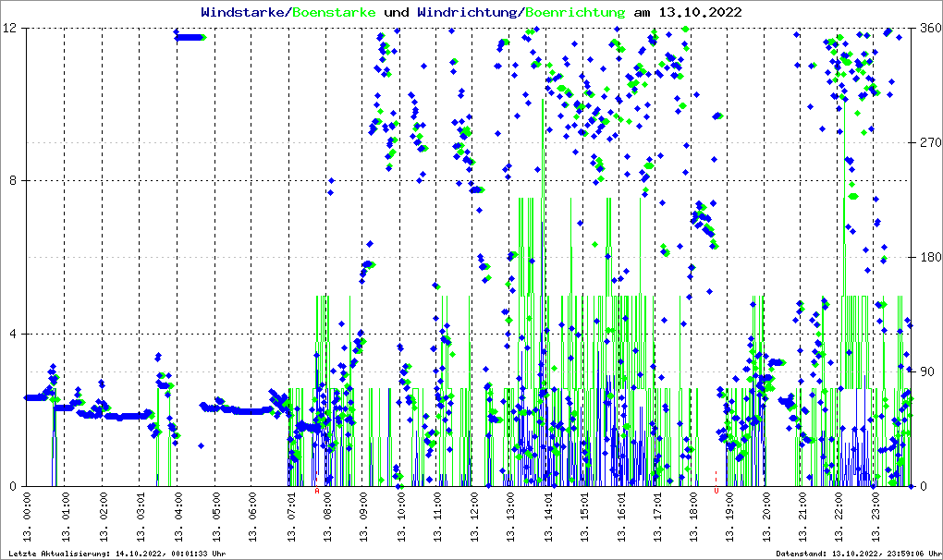Click the time label '13. 13:00'
Screen dimensions: 943x560
tap(510, 517)
